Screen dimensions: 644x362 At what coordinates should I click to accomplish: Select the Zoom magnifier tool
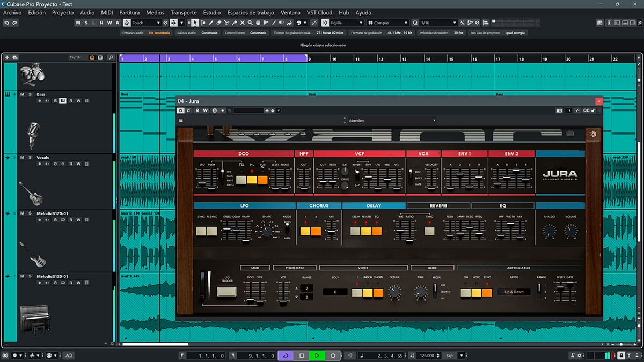point(250,23)
